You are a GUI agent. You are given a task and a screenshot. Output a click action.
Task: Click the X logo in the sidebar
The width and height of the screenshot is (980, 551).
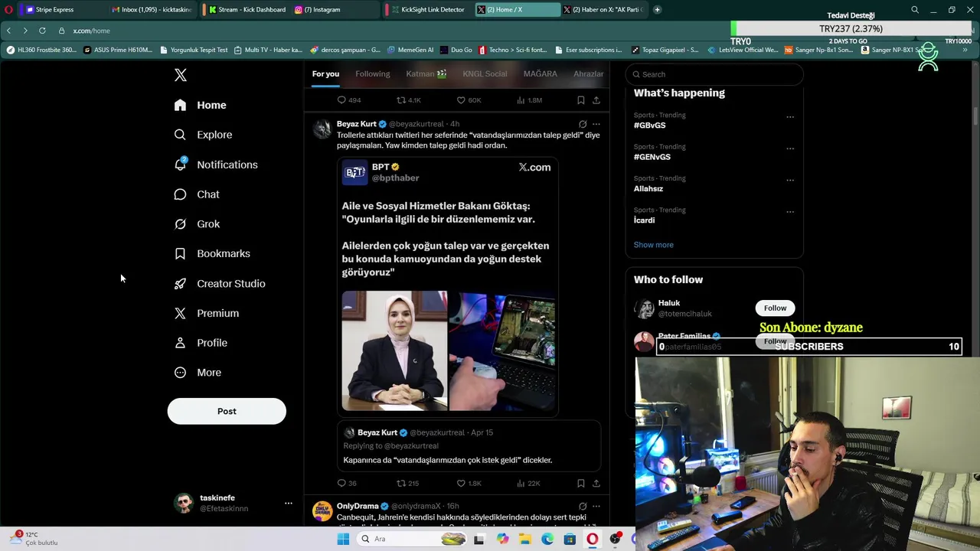(181, 75)
